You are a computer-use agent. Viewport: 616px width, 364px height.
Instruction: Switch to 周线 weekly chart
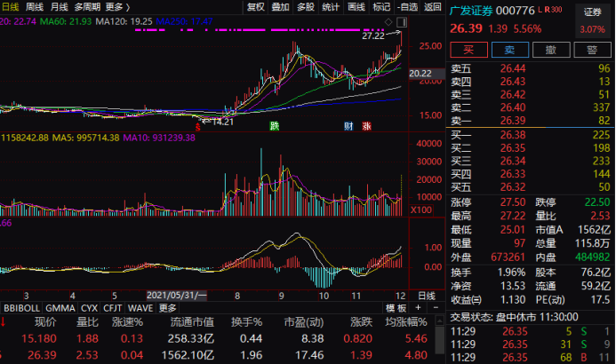pos(35,7)
